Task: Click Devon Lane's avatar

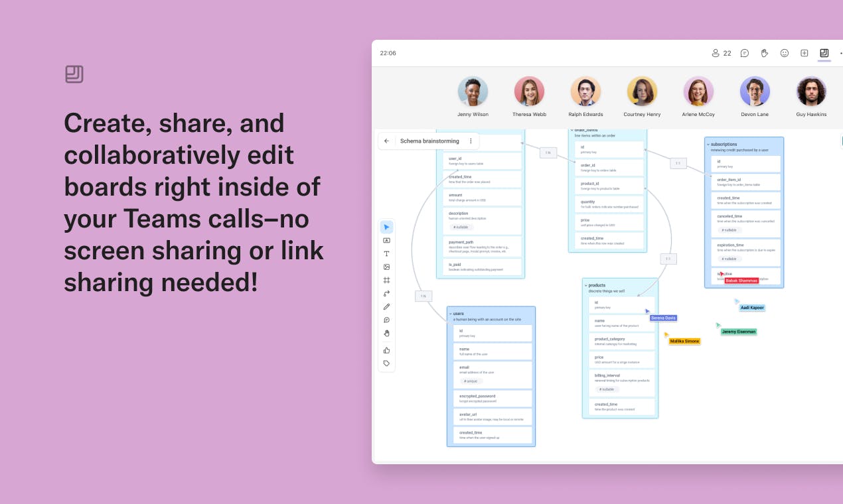Action: [x=755, y=92]
